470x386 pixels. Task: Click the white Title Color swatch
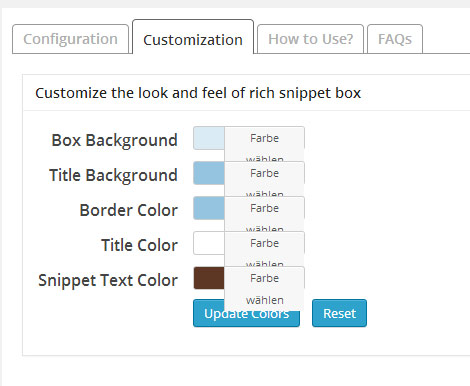209,243
